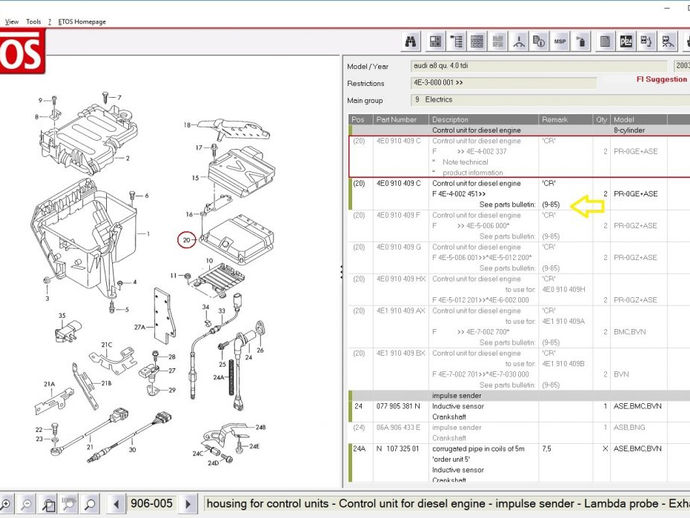
Task: Select part 4E0 910 409 HX row
Action: point(519,289)
